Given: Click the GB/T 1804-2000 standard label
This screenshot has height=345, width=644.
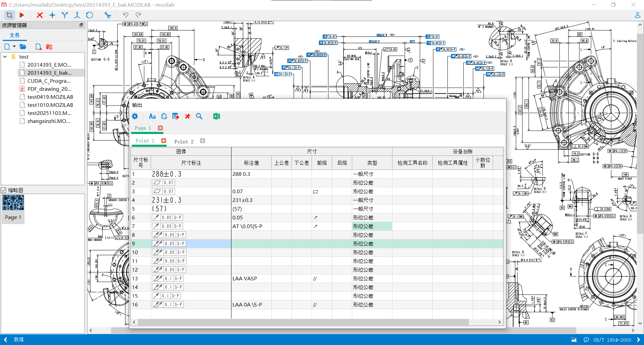Looking at the screenshot, I should (x=612, y=340).
